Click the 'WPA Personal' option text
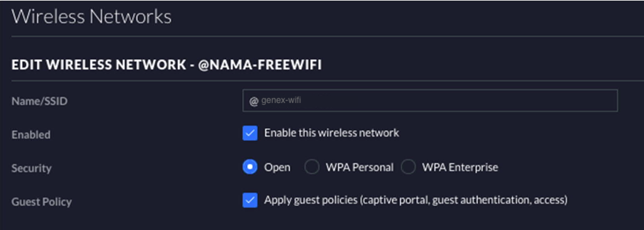Viewport: 644px width, 230px height. [359, 167]
